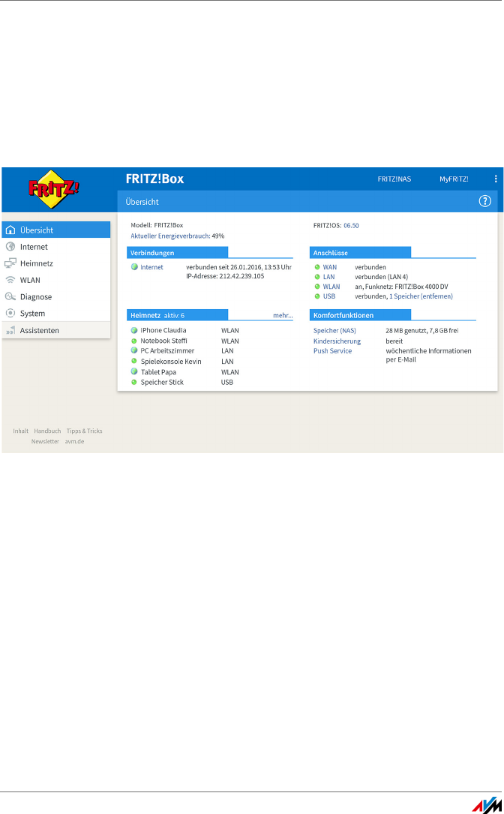Click the USB link under Anschlüsse
504x814 pixels.
(329, 296)
